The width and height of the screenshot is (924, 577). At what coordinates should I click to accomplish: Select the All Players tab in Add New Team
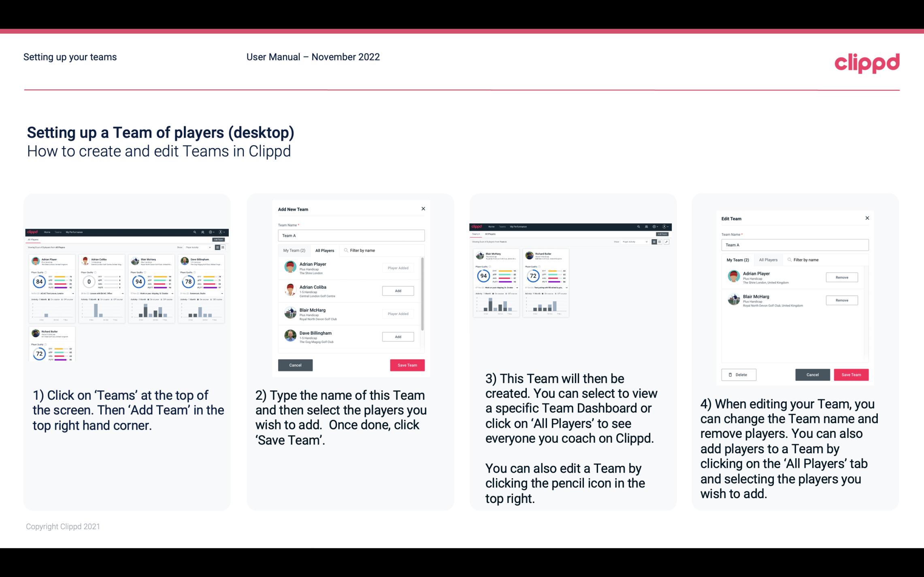[325, 250]
